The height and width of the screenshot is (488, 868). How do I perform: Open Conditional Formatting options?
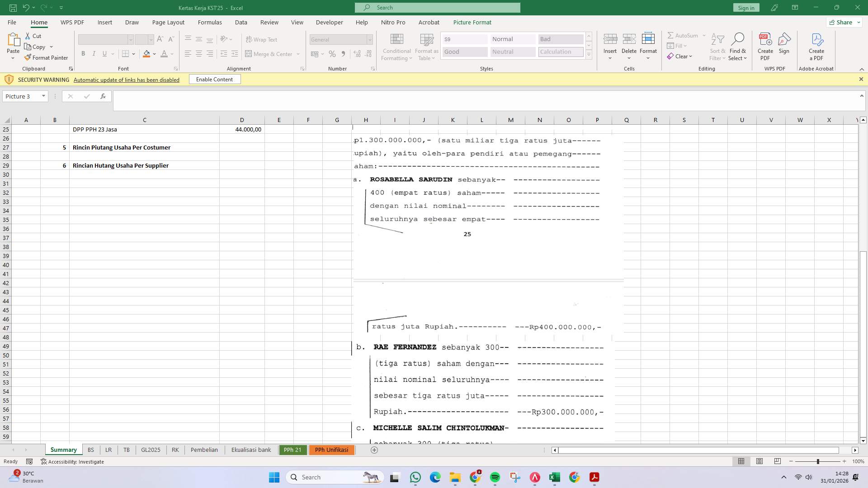pyautogui.click(x=396, y=47)
